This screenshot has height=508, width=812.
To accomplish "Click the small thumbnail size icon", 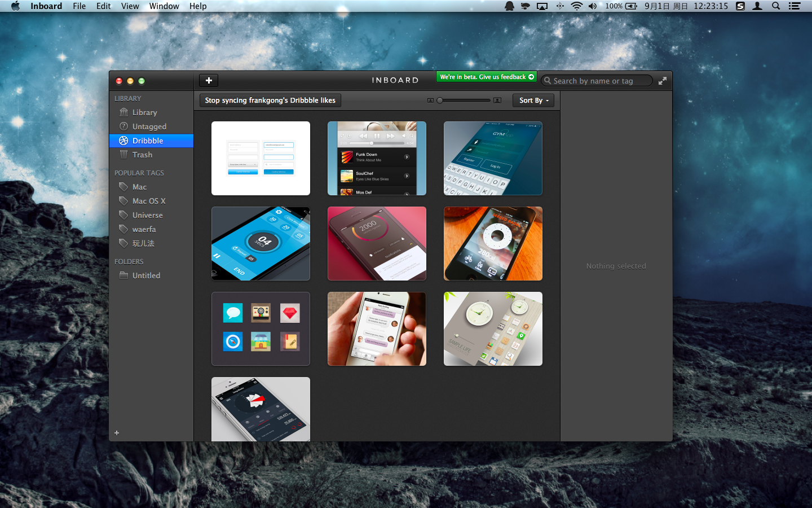I will coord(430,100).
